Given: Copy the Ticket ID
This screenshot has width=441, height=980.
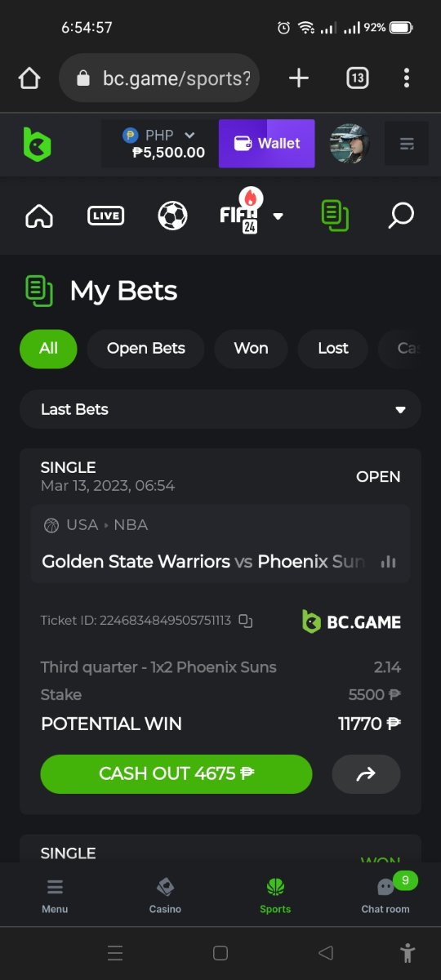Looking at the screenshot, I should coord(246,621).
